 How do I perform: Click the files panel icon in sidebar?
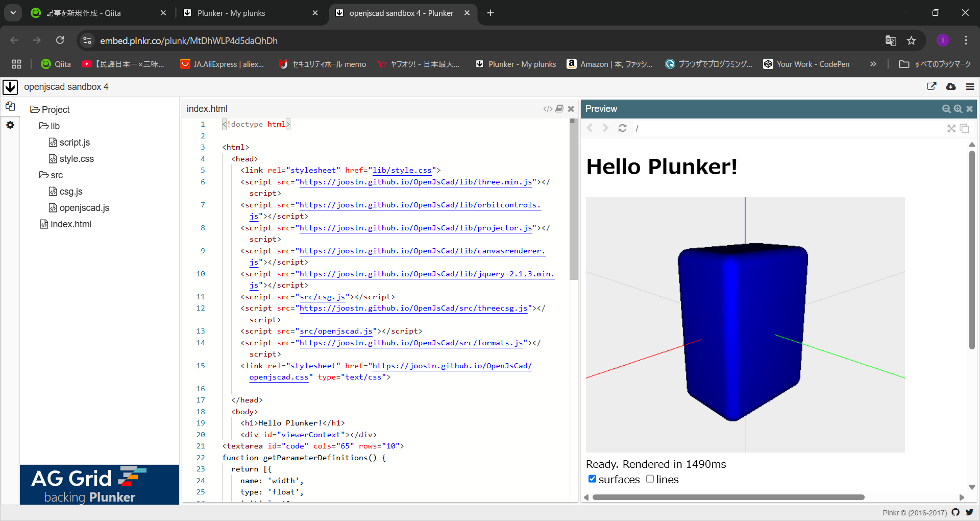click(10, 106)
